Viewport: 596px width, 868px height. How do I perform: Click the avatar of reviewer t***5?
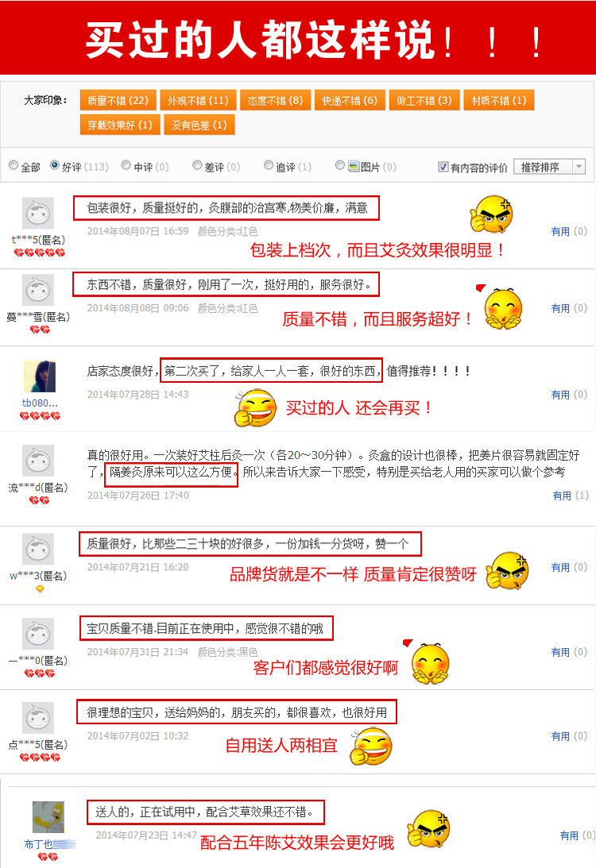point(37,213)
